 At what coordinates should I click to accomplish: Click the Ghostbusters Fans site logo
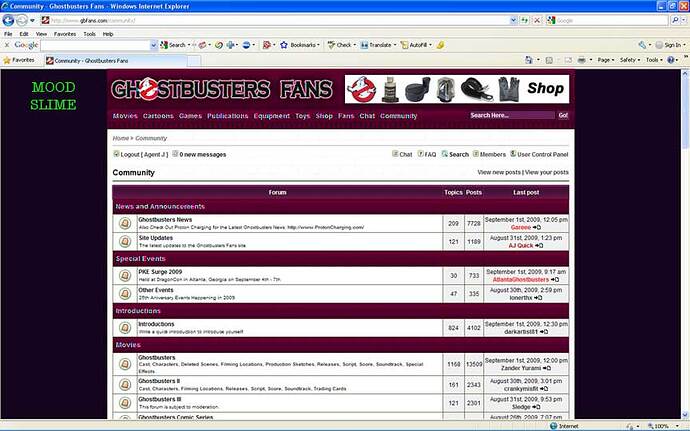[222, 89]
